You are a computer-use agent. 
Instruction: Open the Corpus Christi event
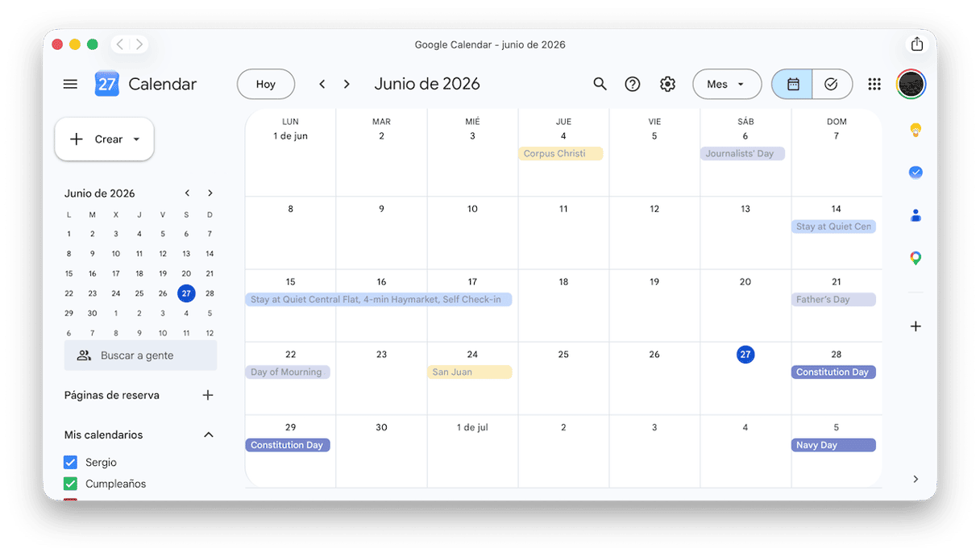click(560, 153)
